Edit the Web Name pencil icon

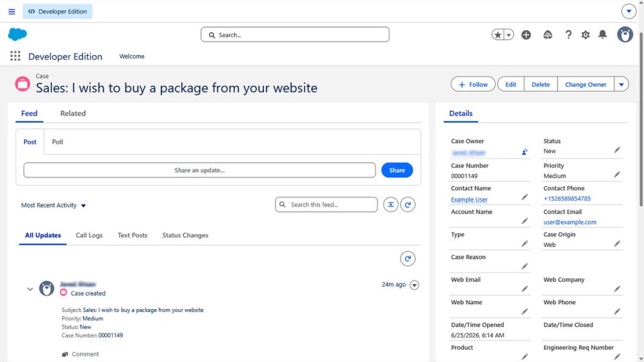525,312
